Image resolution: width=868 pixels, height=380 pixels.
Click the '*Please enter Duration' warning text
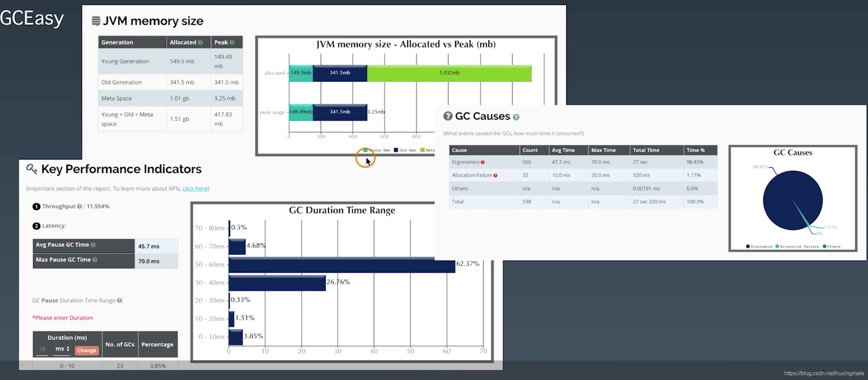tap(63, 318)
